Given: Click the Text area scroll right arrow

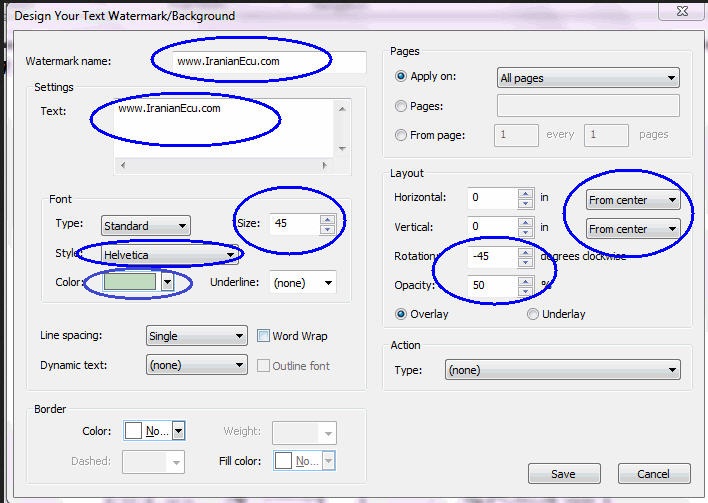Looking at the screenshot, I should tap(324, 165).
